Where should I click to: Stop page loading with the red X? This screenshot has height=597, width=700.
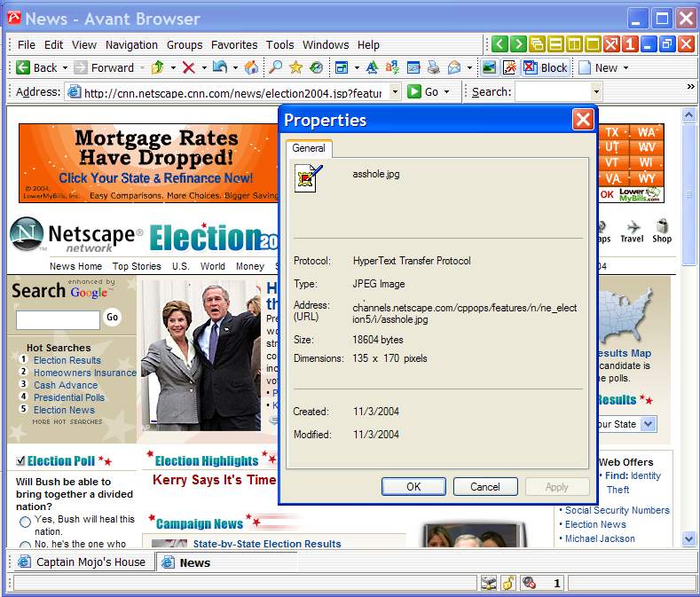(189, 68)
